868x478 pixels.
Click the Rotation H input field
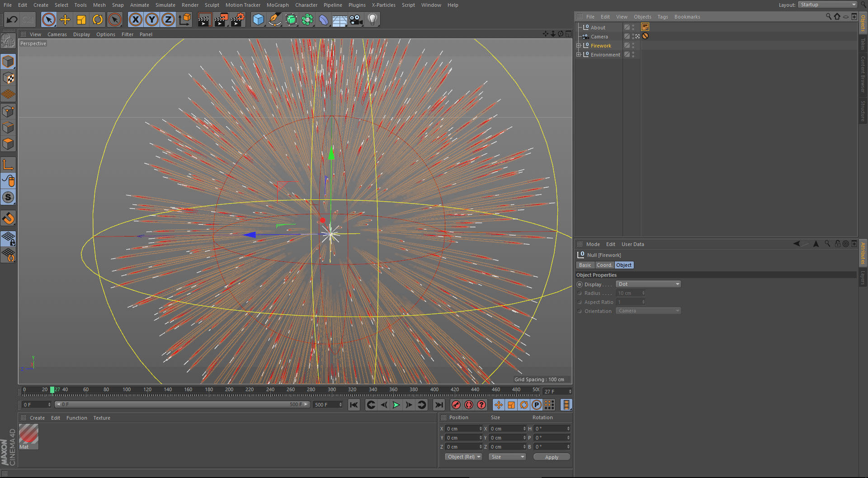pyautogui.click(x=552, y=428)
